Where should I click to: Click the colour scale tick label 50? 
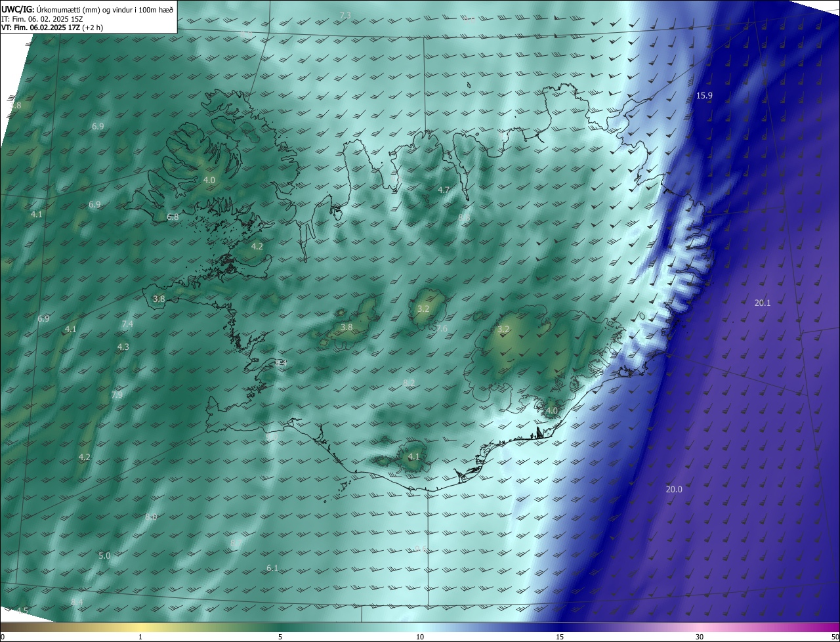coord(835,637)
